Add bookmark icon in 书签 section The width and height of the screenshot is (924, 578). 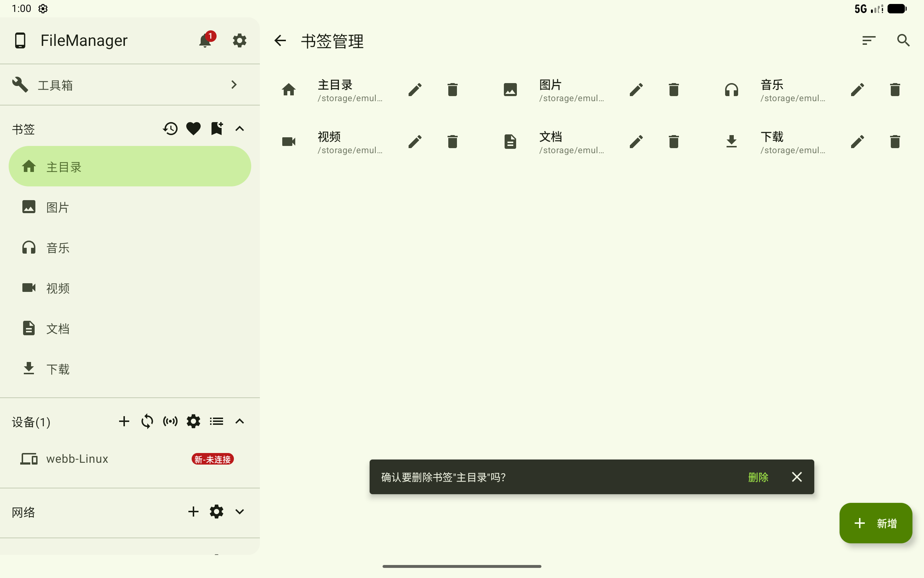[217, 129]
